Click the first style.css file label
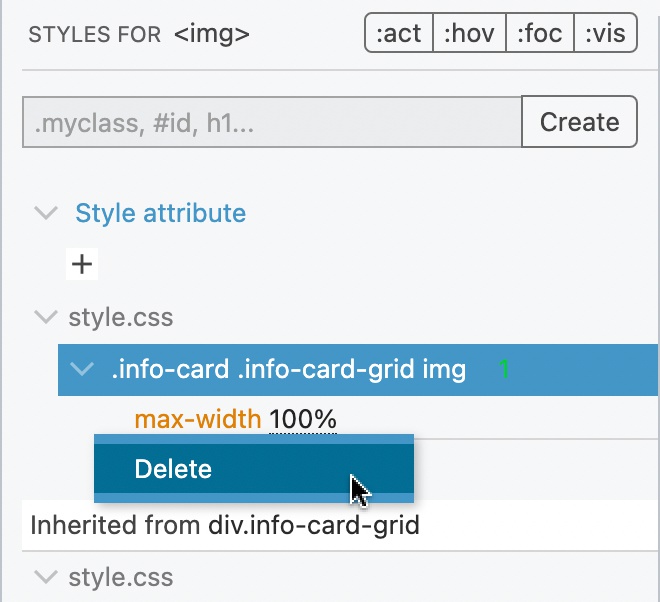The width and height of the screenshot is (660, 602). click(x=121, y=317)
